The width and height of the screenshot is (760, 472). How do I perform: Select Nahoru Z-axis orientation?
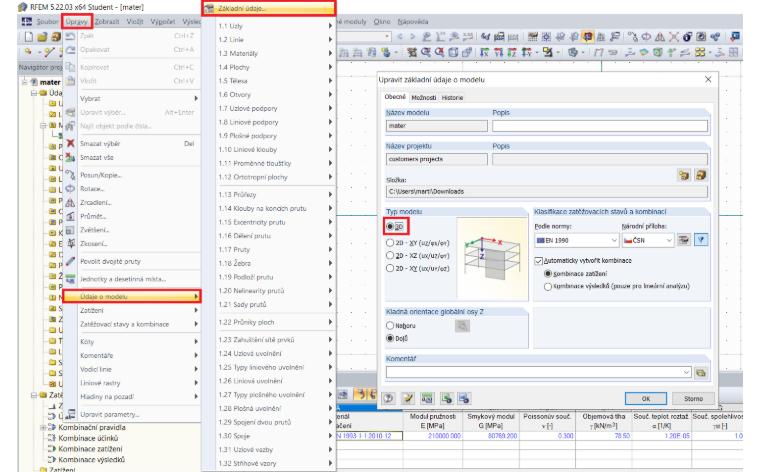click(x=390, y=326)
